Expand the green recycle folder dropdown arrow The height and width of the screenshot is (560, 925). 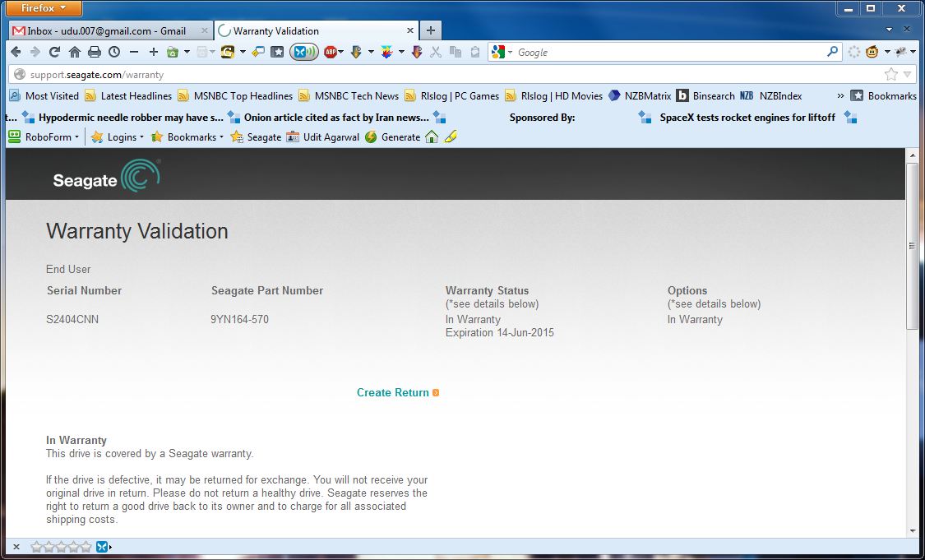[x=187, y=52]
